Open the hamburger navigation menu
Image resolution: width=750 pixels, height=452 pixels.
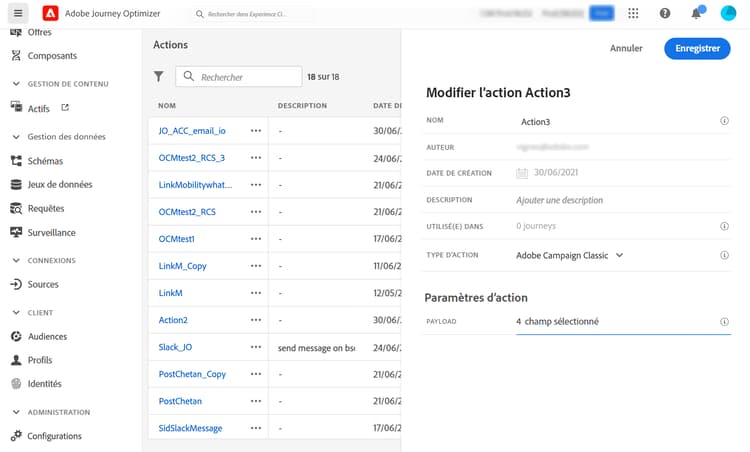point(18,13)
